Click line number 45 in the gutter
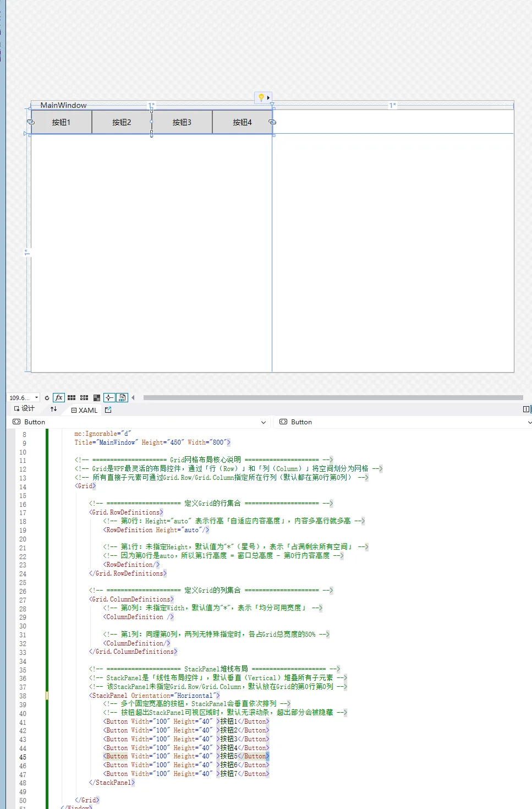This screenshot has width=532, height=809. point(23,757)
